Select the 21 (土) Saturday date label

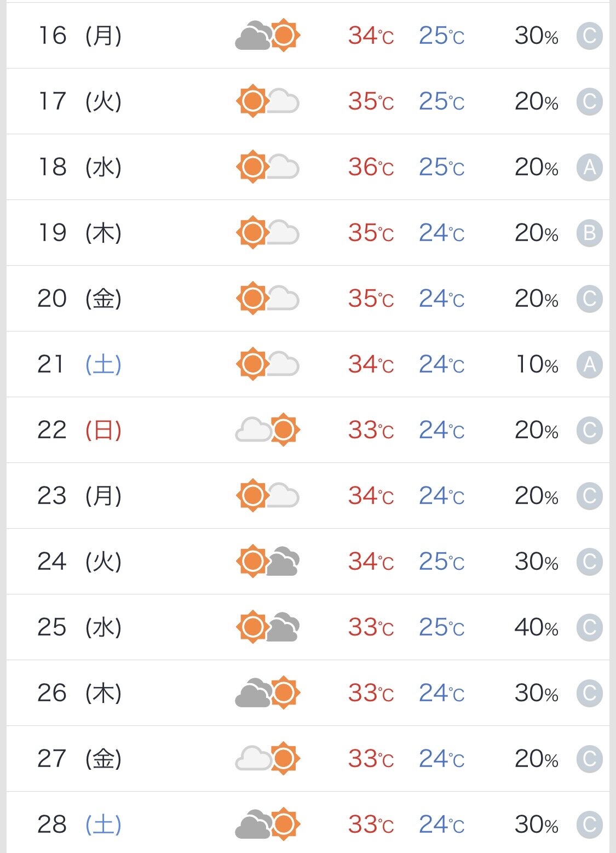point(79,364)
